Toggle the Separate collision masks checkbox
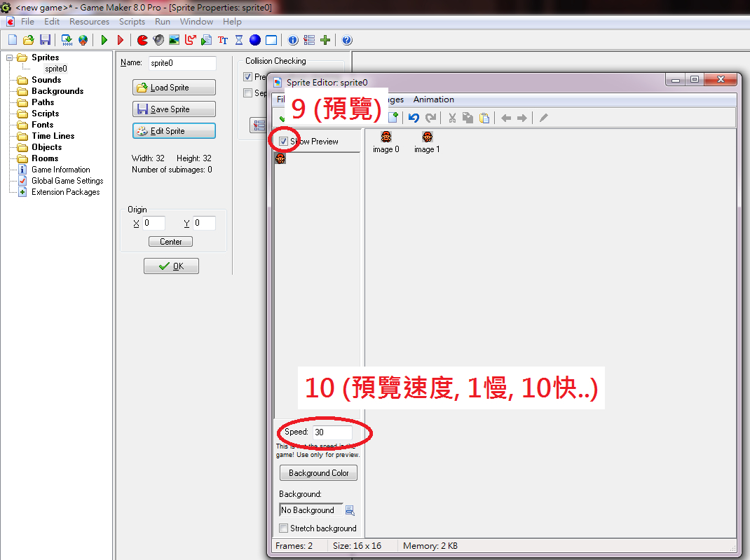Image resolution: width=750 pixels, height=560 pixels. click(247, 93)
